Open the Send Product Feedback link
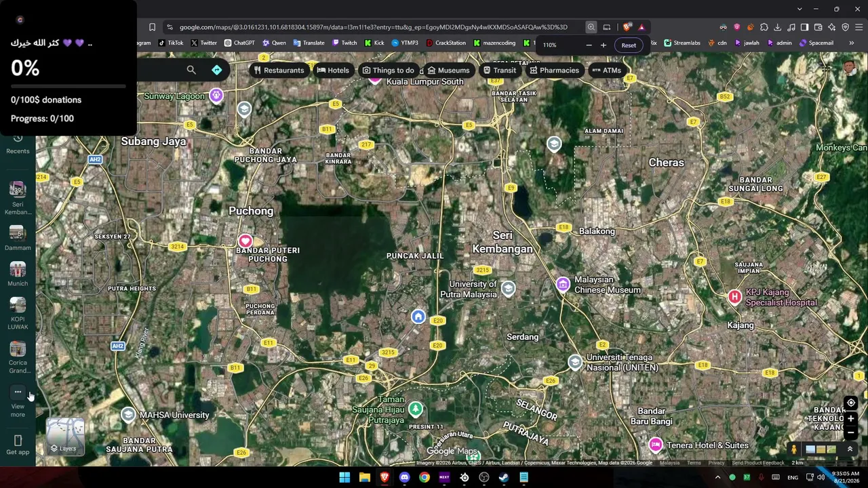Screen dimensions: 868x488 (x=758, y=463)
